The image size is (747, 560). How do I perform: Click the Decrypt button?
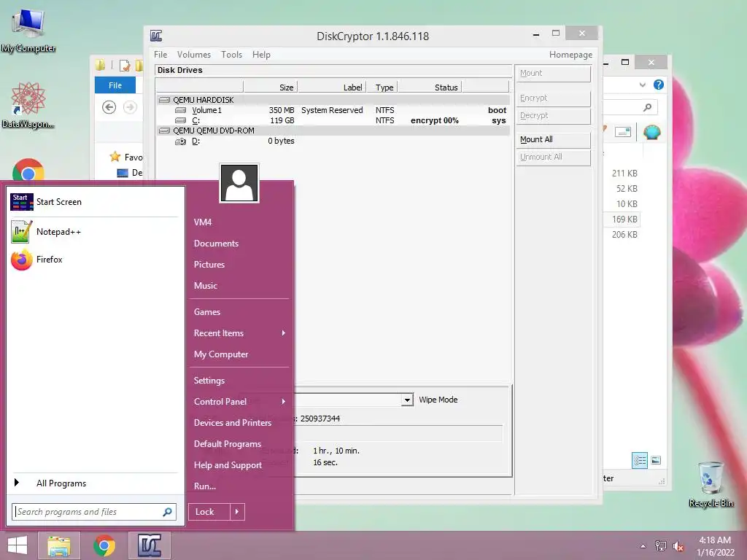click(x=553, y=116)
